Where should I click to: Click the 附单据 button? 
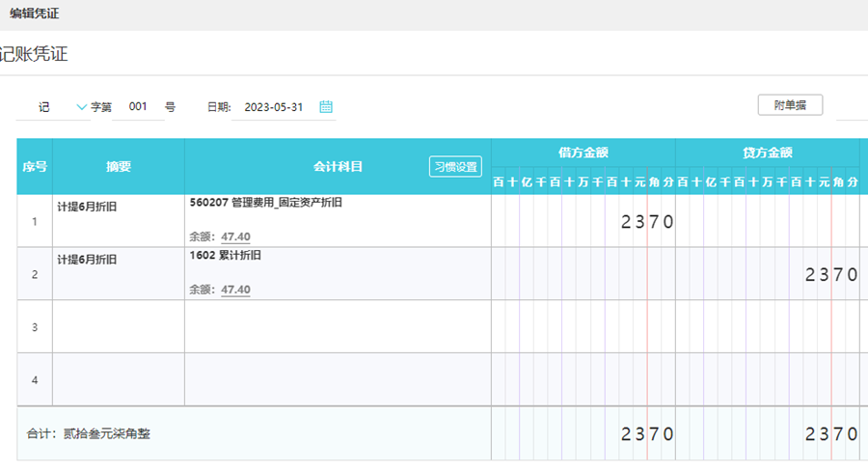(790, 105)
